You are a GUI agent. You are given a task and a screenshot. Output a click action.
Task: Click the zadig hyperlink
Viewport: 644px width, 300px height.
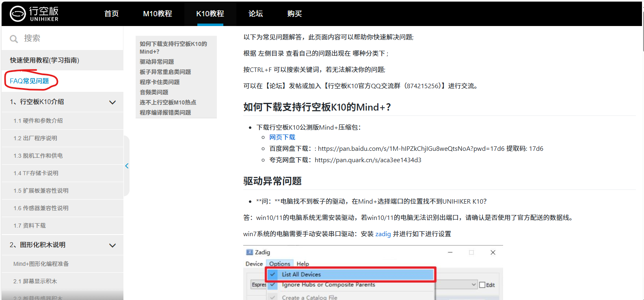click(x=383, y=234)
